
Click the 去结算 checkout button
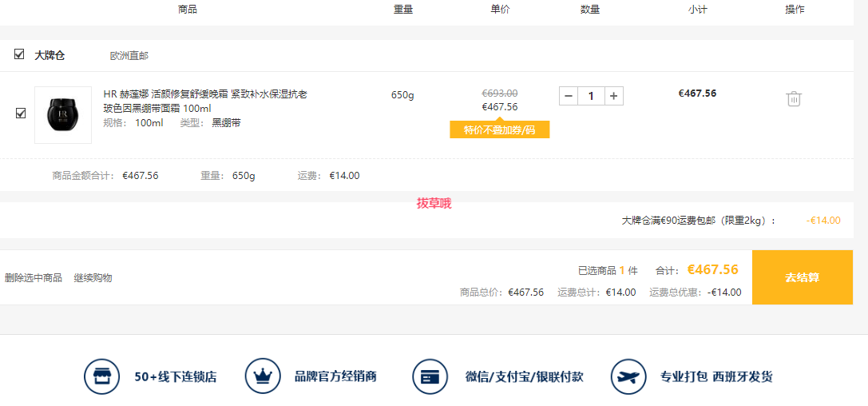[803, 277]
